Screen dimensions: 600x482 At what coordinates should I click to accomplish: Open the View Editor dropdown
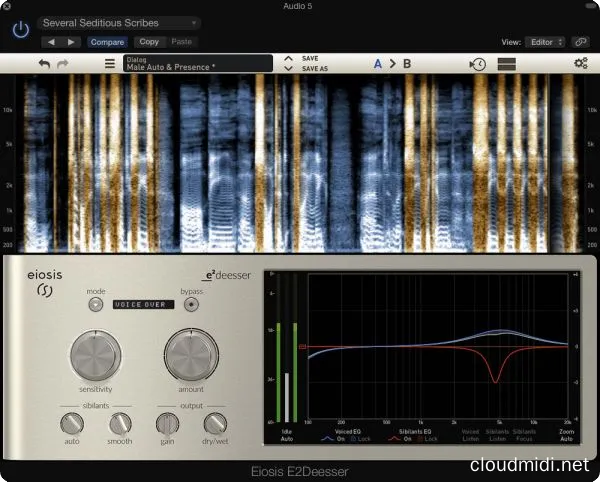point(546,42)
